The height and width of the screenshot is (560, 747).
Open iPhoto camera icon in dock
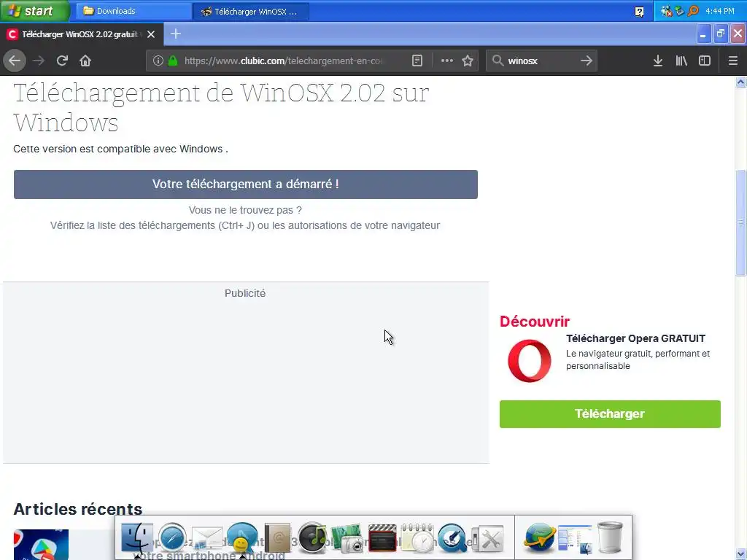pos(347,538)
